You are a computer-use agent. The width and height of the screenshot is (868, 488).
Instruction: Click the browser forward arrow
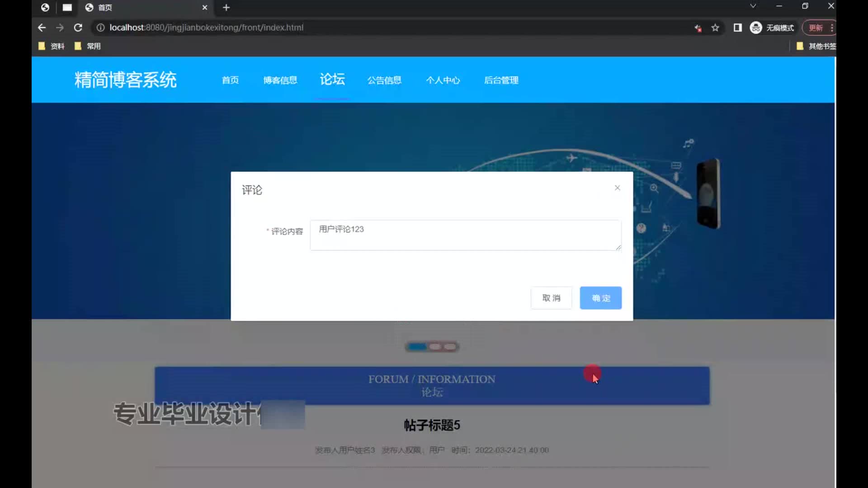click(x=60, y=28)
